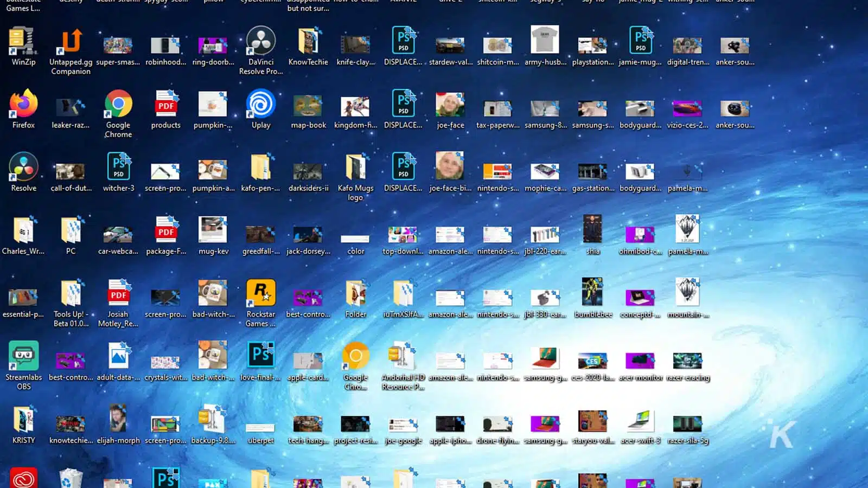This screenshot has width=868, height=488.
Task: Launch DaVinci Resolve Pro
Action: (x=260, y=43)
